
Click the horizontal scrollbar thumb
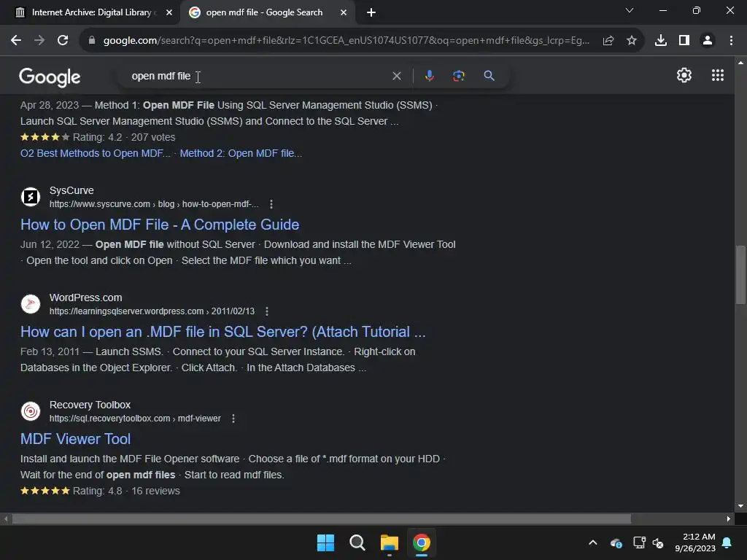[x=321, y=518]
